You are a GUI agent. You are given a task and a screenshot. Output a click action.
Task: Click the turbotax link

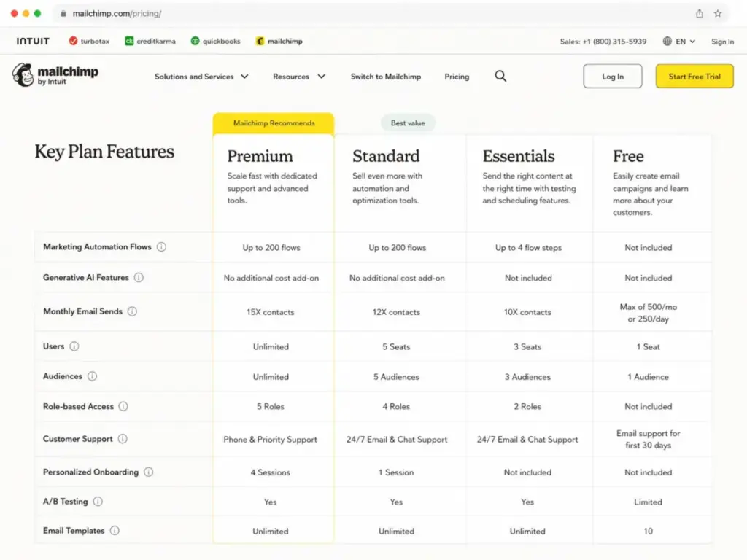[x=95, y=41]
